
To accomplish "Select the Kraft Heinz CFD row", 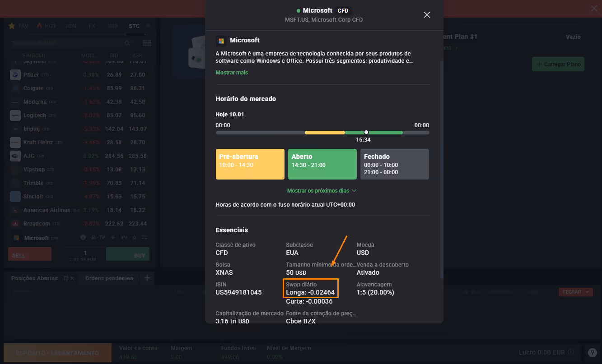I will click(x=79, y=143).
